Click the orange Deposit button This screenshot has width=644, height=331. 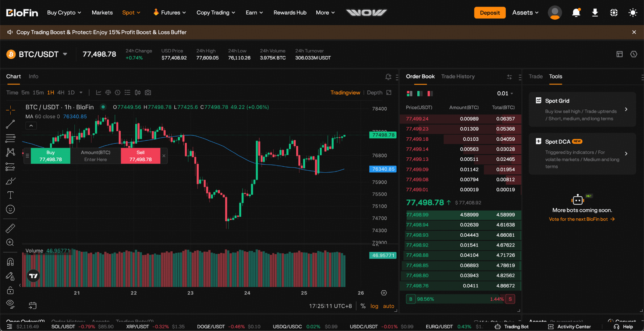pyautogui.click(x=490, y=12)
